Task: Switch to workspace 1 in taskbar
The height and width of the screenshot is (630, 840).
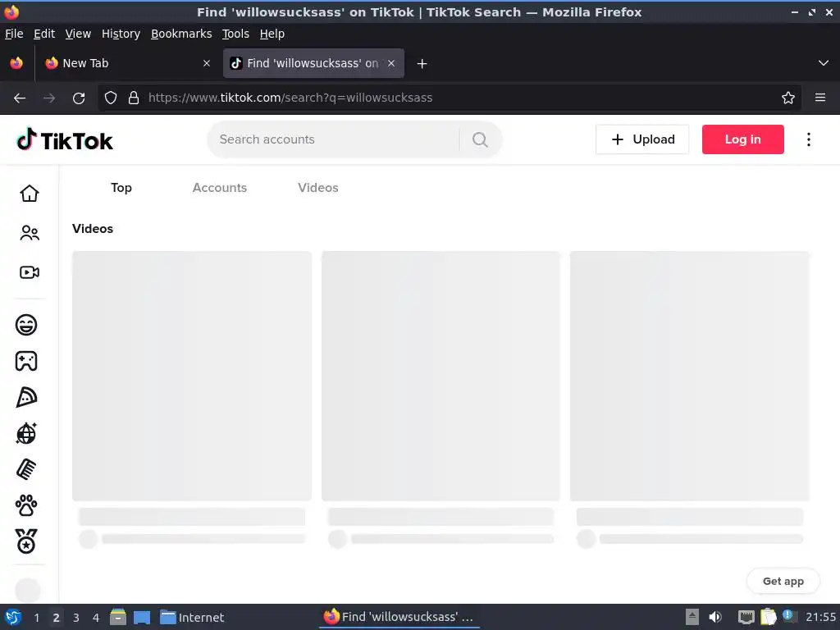Action: click(36, 618)
